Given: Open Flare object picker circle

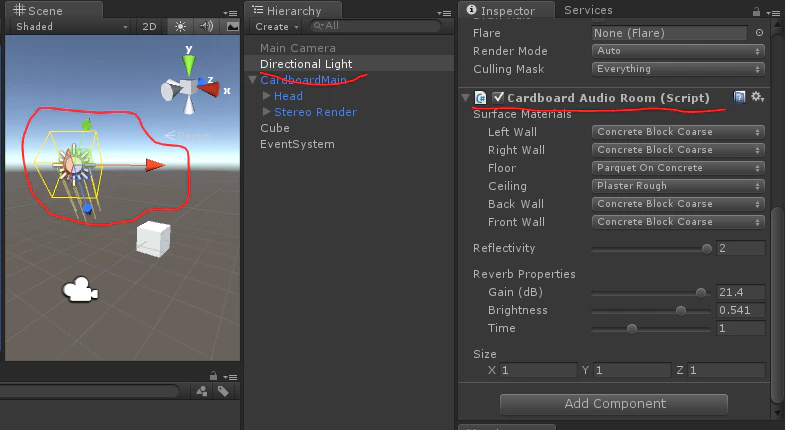Looking at the screenshot, I should (x=759, y=33).
